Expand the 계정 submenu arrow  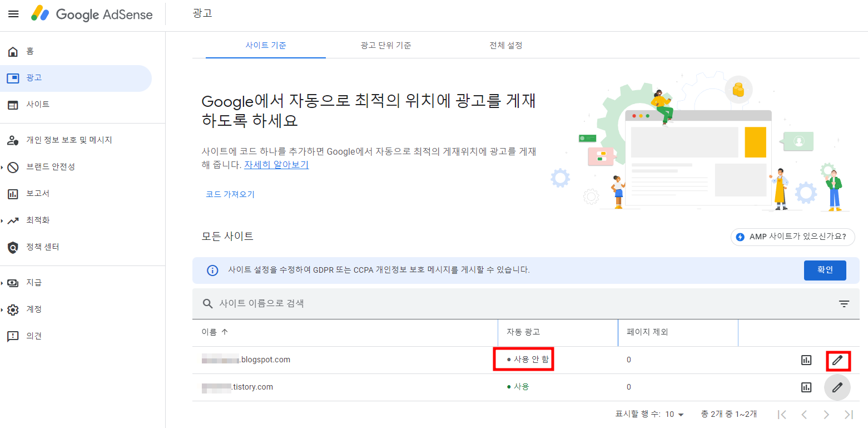[x=2, y=309]
